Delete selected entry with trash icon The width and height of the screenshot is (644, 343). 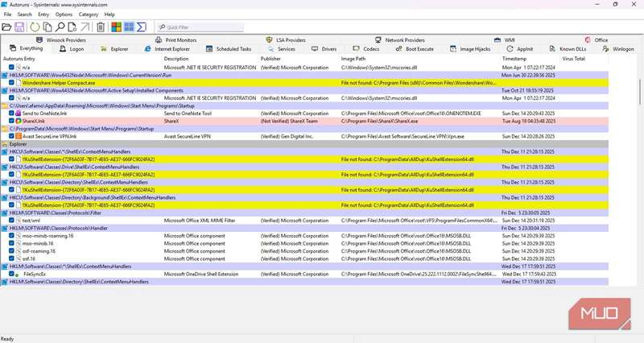101,27
